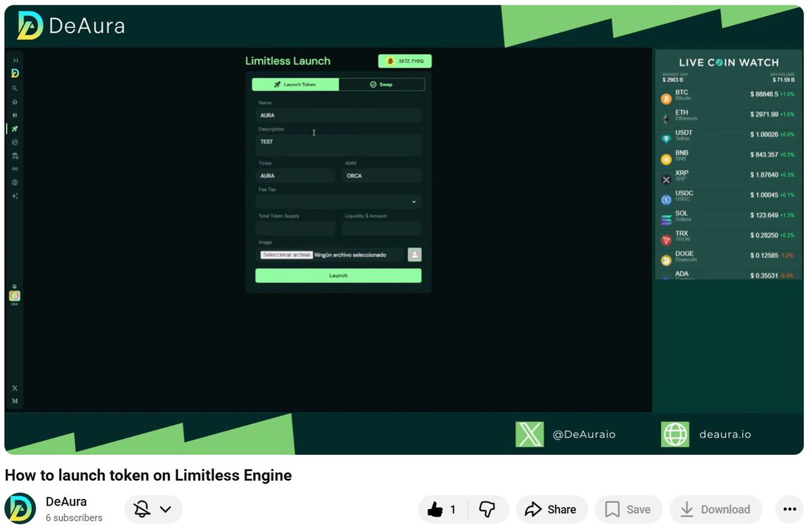Click the USDC row in coin list
This screenshot has height=528, width=812.
(728, 199)
